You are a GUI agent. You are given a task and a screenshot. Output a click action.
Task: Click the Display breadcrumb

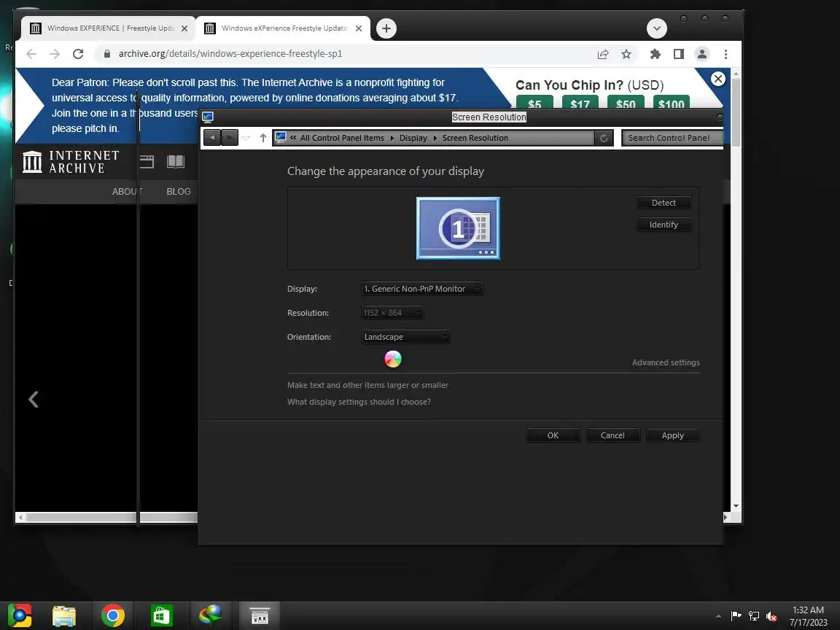point(413,138)
